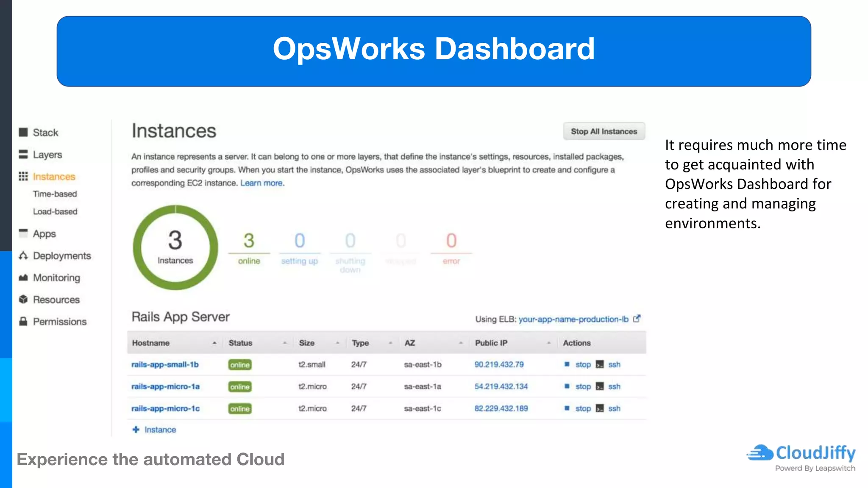Open Time-based instances
Viewport: 868px width, 488px height.
[55, 194]
